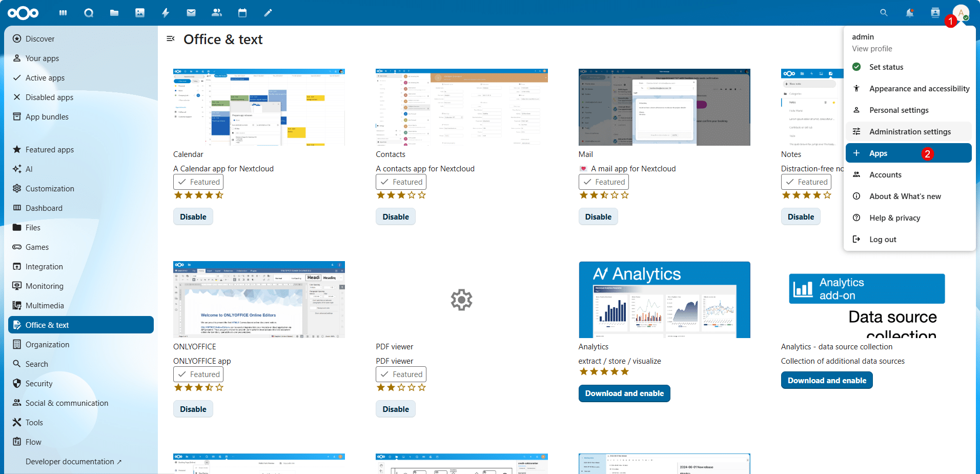Close the admin avatar user menu
Image resolution: width=980 pixels, height=474 pixels.
click(x=961, y=13)
